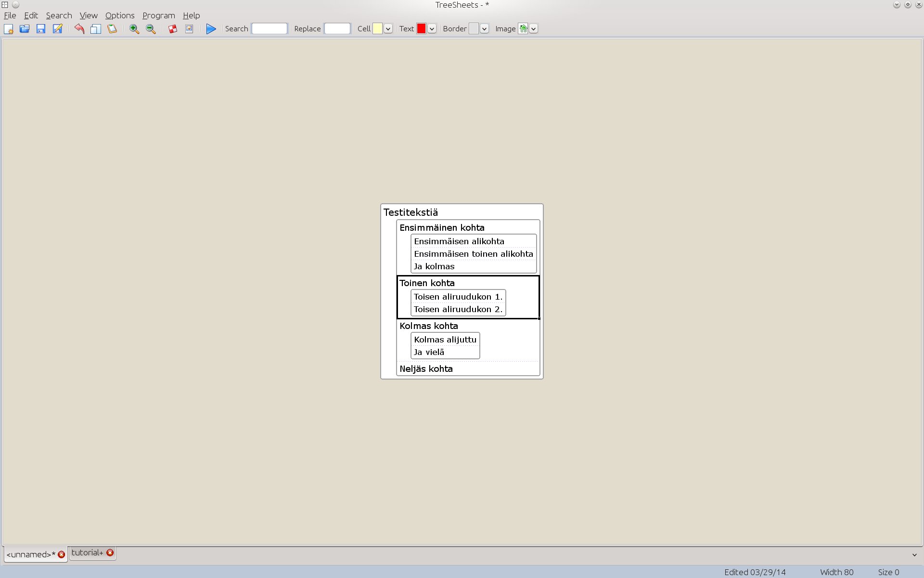Click the Copy icon in the toolbar
924x578 pixels.
96,29
